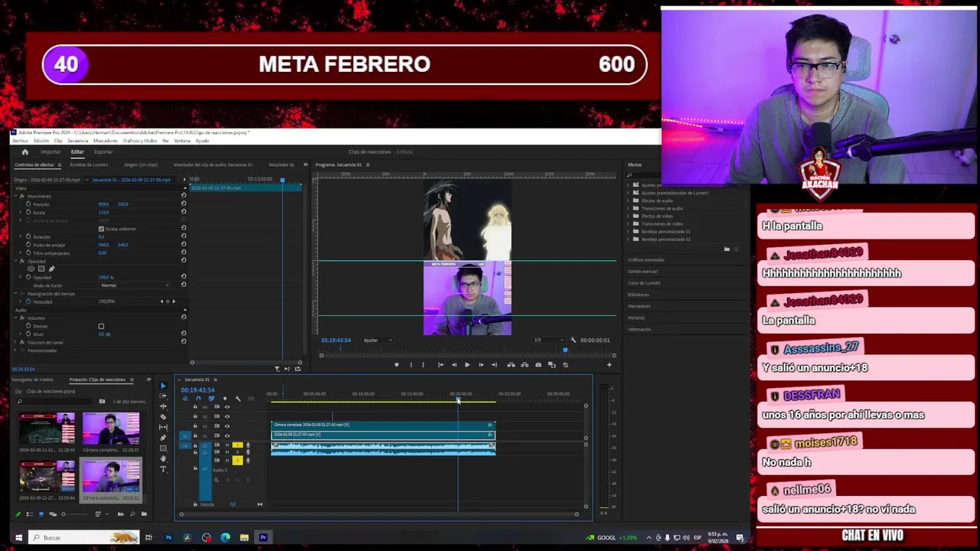The height and width of the screenshot is (551, 980).
Task: Switch to Ámbitos de Lumetri tab
Action: (89, 165)
